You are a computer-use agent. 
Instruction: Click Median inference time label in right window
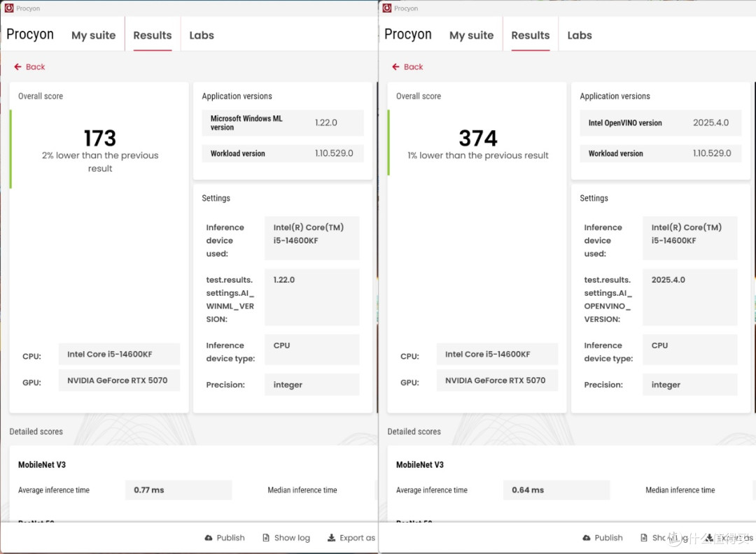point(680,490)
